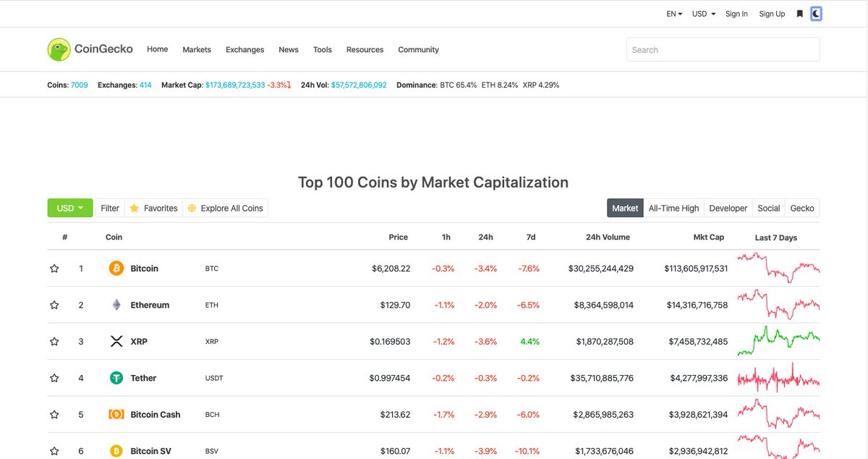Select the Market tab
Image resolution: width=868 pixels, height=459 pixels.
625,208
